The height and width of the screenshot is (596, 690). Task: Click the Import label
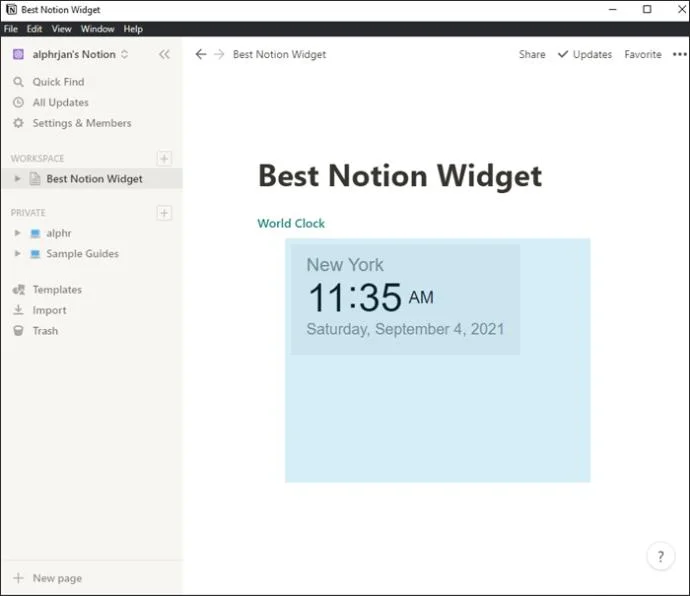pyautogui.click(x=49, y=310)
